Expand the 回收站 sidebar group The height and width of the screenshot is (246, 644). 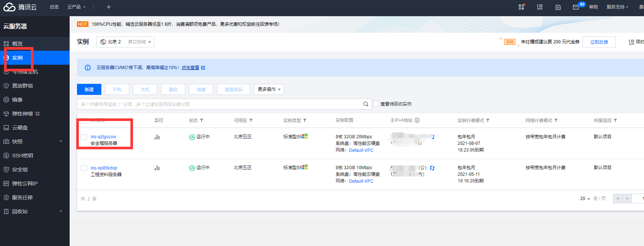61,211
